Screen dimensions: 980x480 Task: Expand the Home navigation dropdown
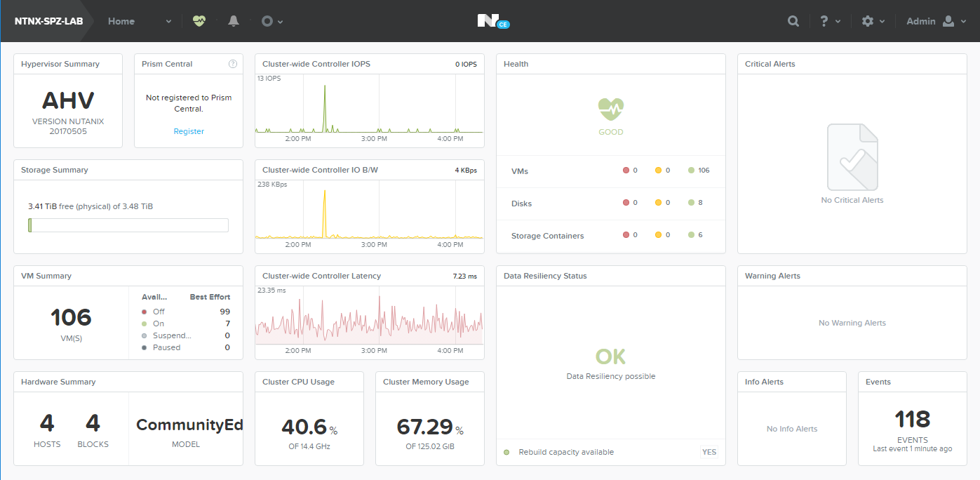[168, 21]
